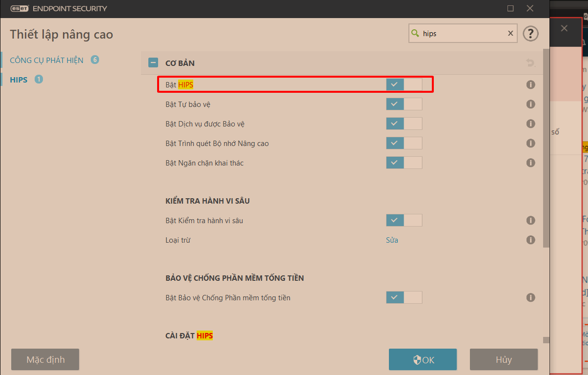Open the help question mark icon

(x=530, y=33)
